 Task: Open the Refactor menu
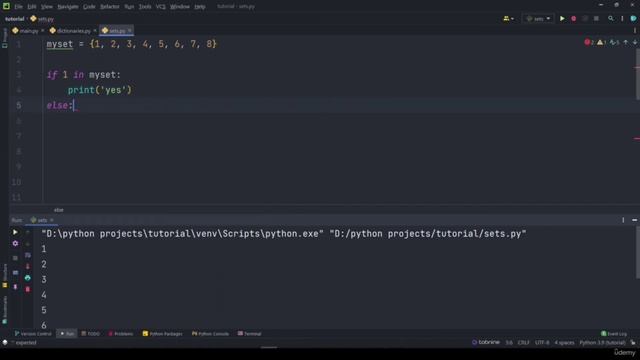coord(110,7)
